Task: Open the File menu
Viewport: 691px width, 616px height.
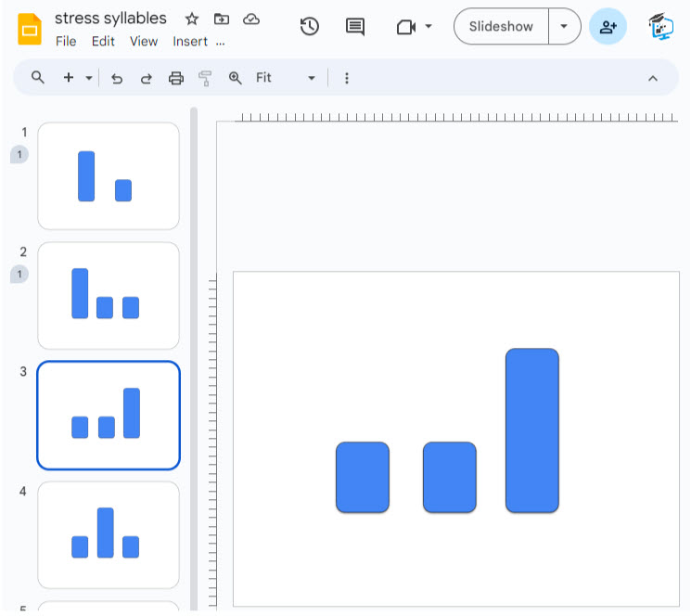Action: (66, 42)
